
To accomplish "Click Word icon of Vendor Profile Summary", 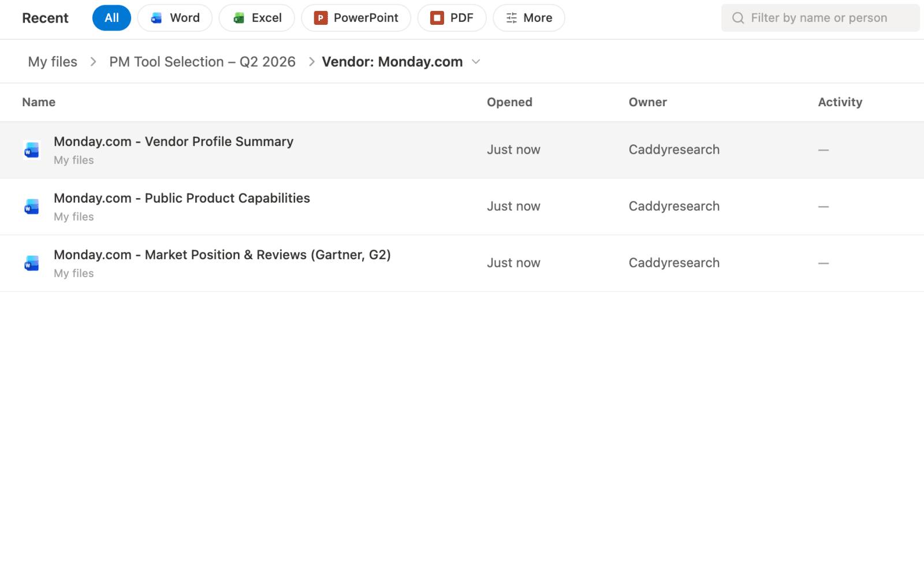I will pyautogui.click(x=32, y=150).
